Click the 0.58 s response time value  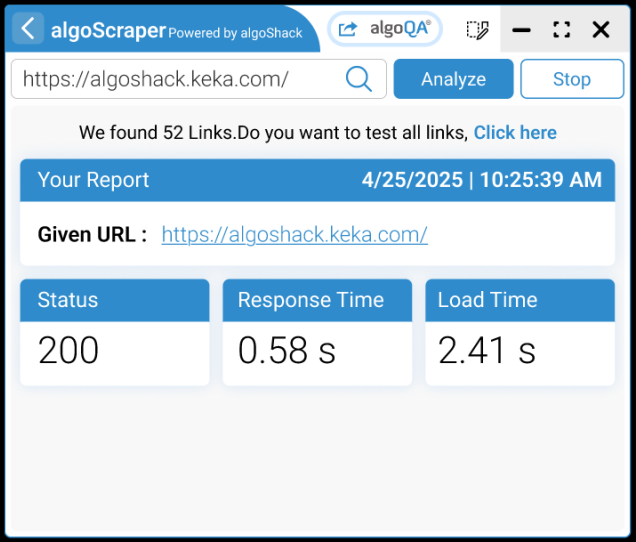(x=286, y=351)
